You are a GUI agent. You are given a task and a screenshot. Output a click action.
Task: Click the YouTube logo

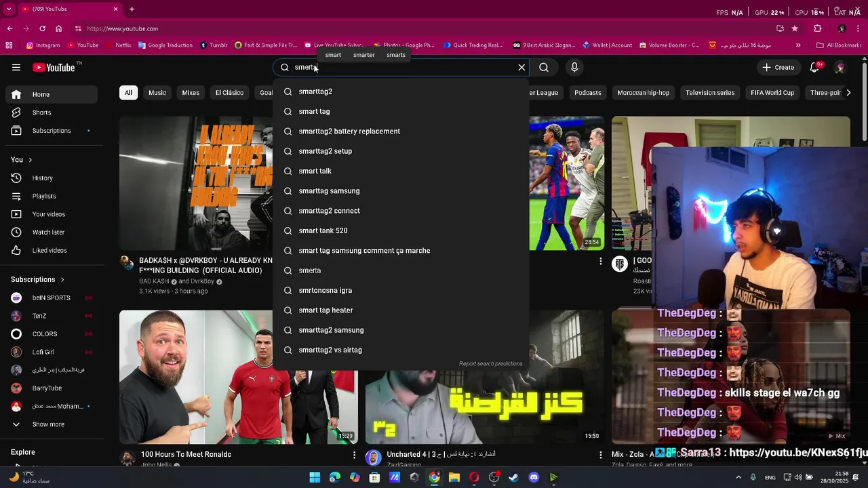pyautogui.click(x=54, y=67)
